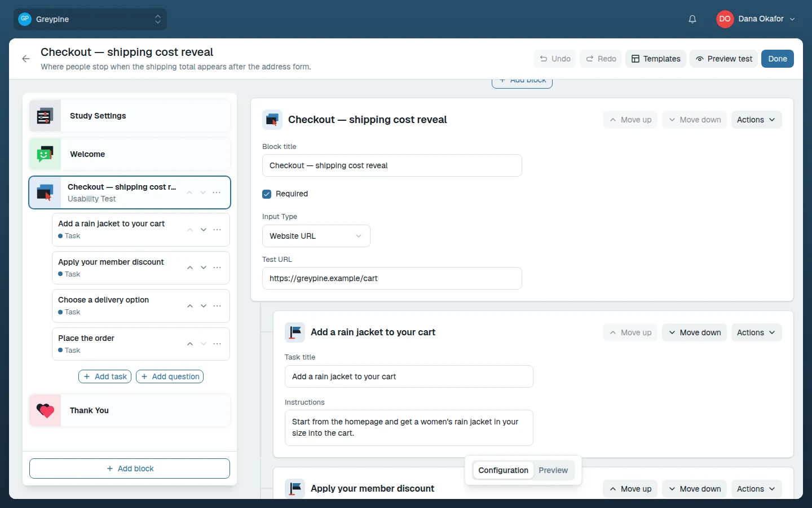Click the Task title input field
Viewport: 812px width, 508px height.
click(x=409, y=376)
